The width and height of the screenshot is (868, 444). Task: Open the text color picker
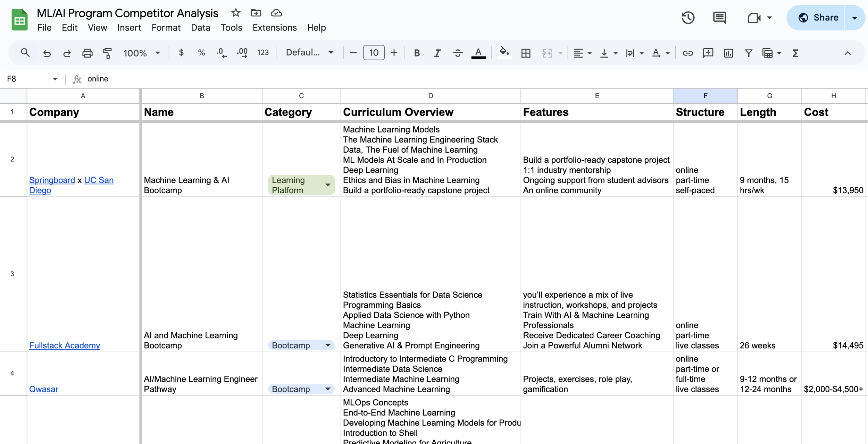click(x=478, y=53)
